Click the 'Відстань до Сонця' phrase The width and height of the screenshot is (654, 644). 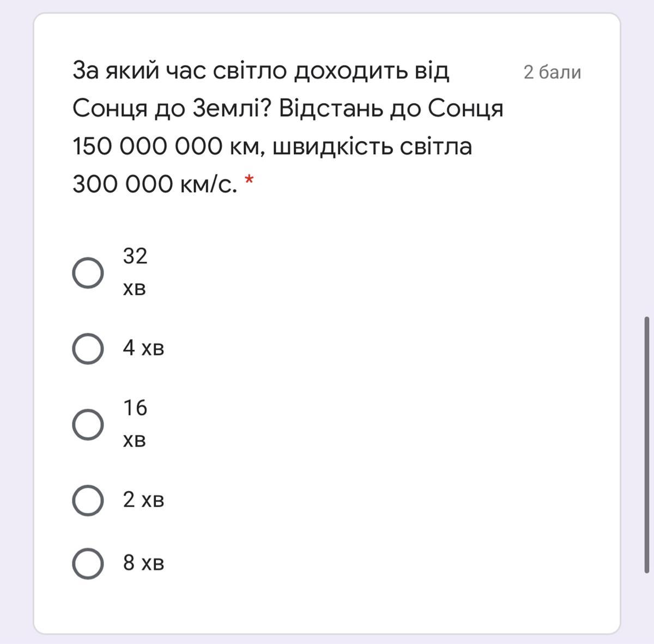[391, 109]
